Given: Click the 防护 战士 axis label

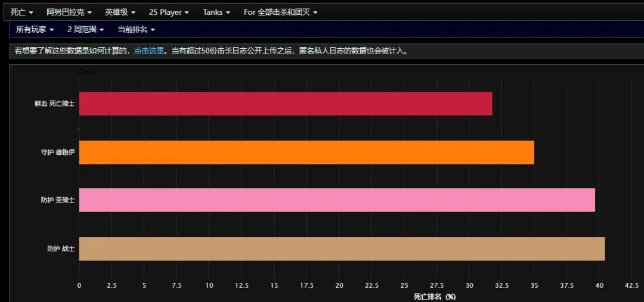Looking at the screenshot, I should pyautogui.click(x=61, y=248).
